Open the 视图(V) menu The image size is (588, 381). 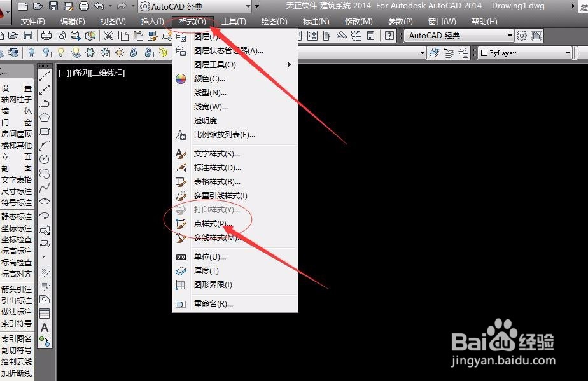coord(113,22)
